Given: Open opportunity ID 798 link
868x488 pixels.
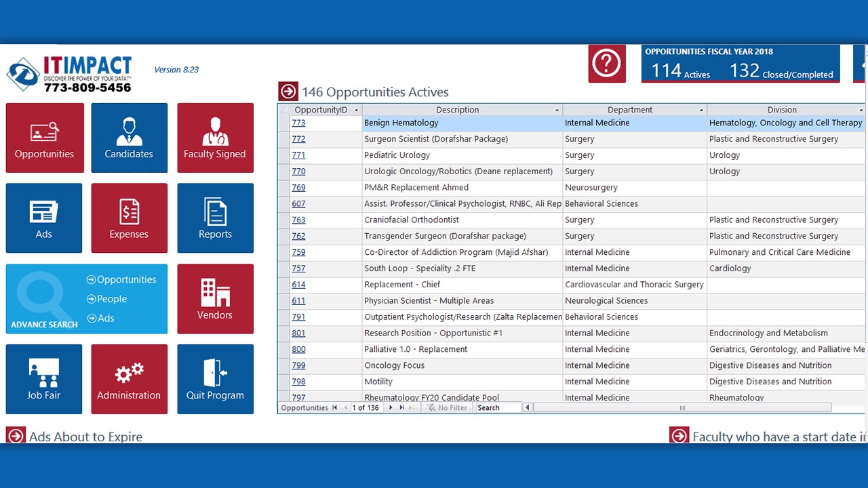Looking at the screenshot, I should 298,382.
